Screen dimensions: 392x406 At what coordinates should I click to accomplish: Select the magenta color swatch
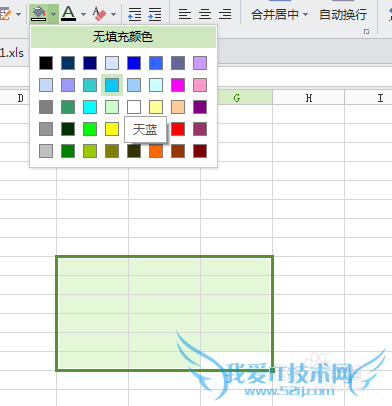tap(178, 85)
